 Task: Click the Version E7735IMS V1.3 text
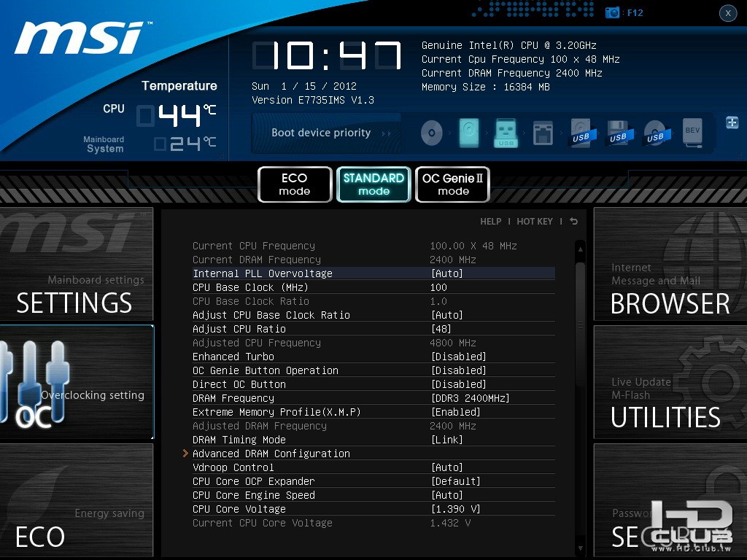click(313, 100)
